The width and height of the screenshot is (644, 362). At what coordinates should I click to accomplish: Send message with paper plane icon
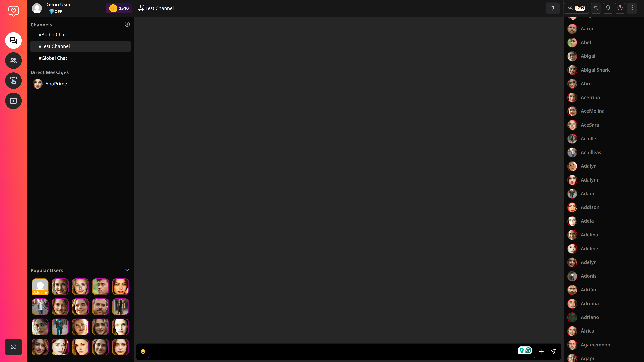[x=553, y=351]
